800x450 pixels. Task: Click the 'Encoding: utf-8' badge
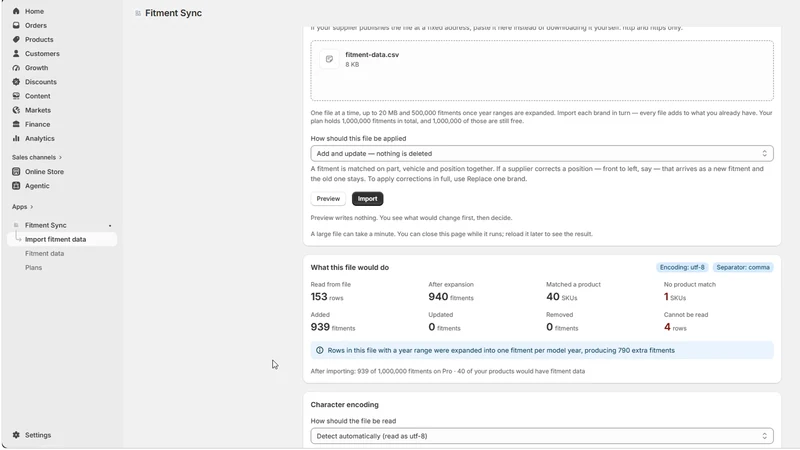682,267
